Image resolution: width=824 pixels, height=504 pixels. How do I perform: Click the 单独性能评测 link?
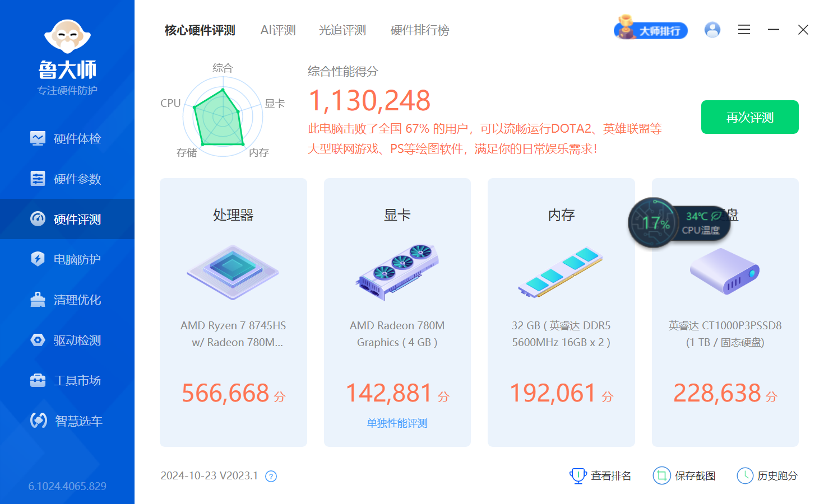click(397, 423)
